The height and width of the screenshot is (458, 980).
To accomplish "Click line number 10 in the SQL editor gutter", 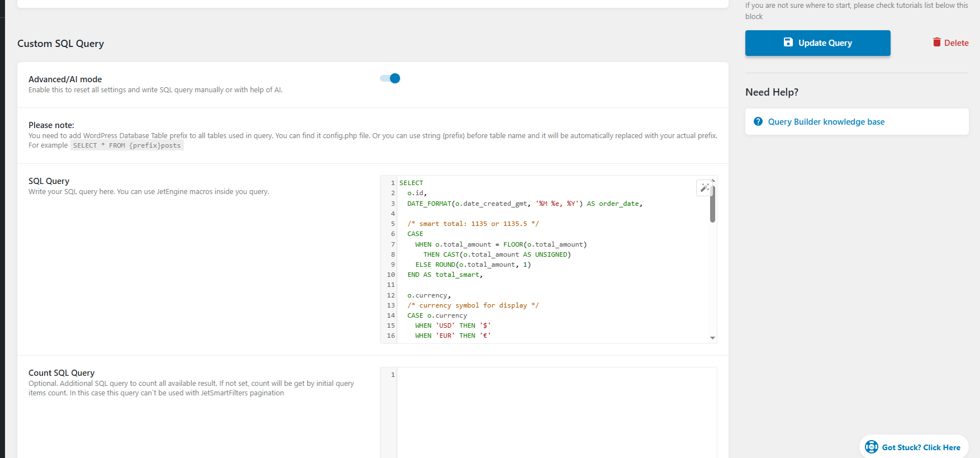I will tap(391, 275).
